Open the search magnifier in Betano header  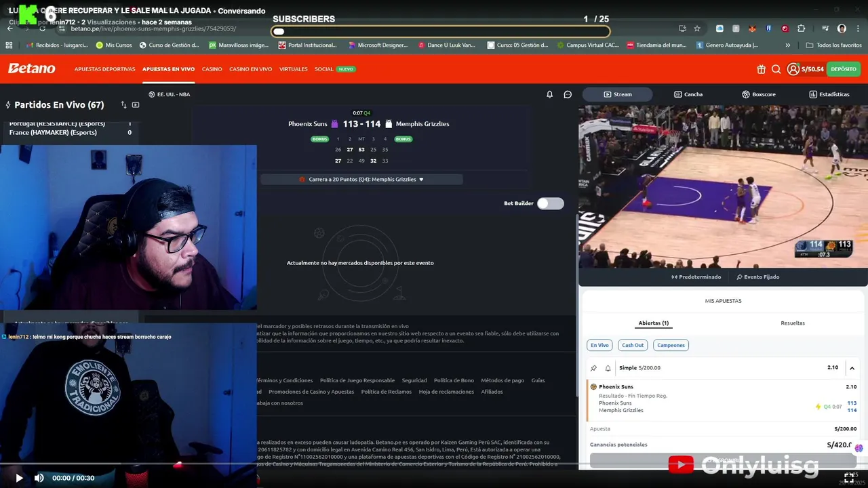[x=776, y=69]
